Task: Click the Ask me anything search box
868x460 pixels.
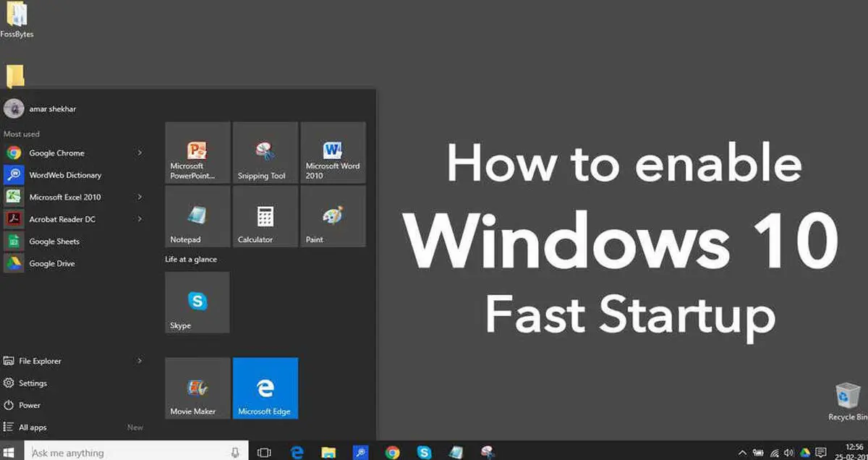Action: coord(136,452)
